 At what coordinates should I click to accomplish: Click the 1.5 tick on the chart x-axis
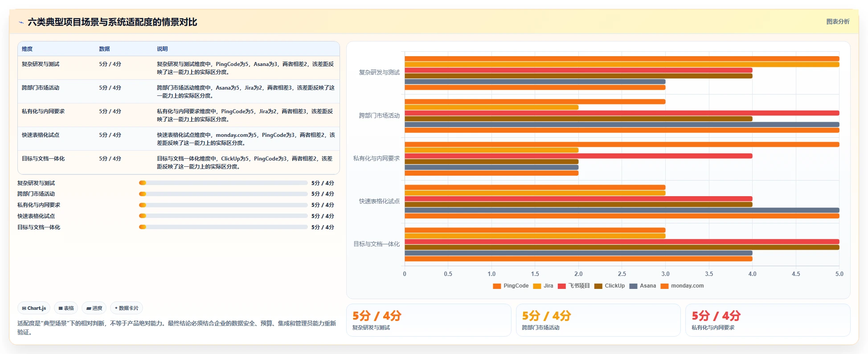(x=535, y=274)
